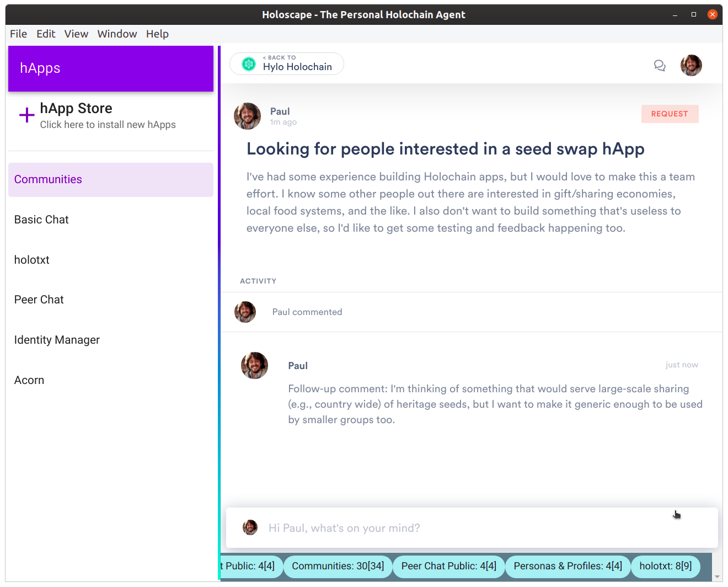The width and height of the screenshot is (728, 587).
Task: Click the Hylo Holochain community logo icon
Action: [249, 64]
